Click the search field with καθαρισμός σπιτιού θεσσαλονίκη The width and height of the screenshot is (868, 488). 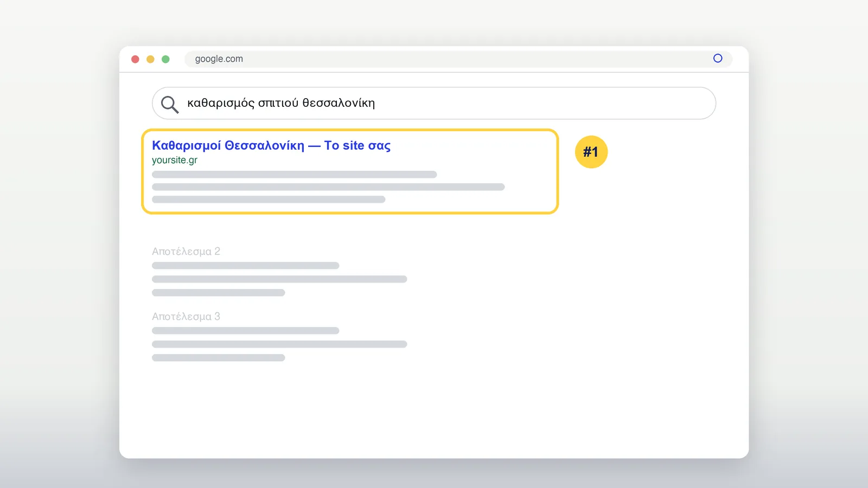[434, 103]
